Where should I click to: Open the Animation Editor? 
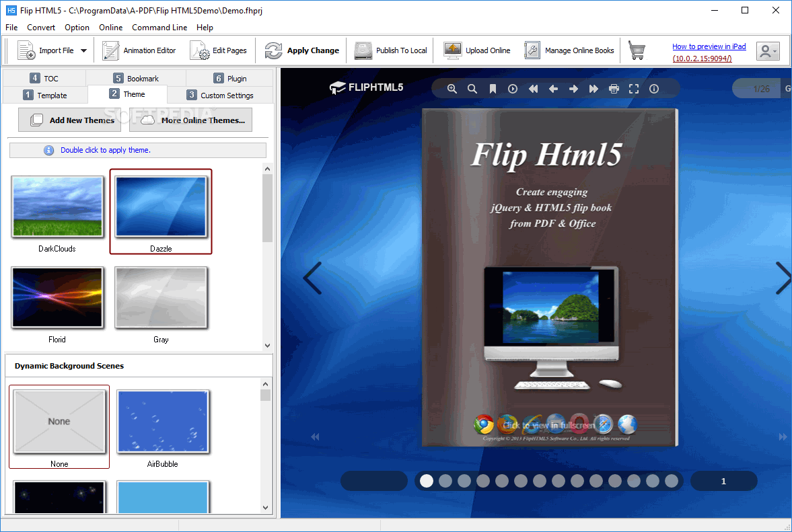[139, 50]
